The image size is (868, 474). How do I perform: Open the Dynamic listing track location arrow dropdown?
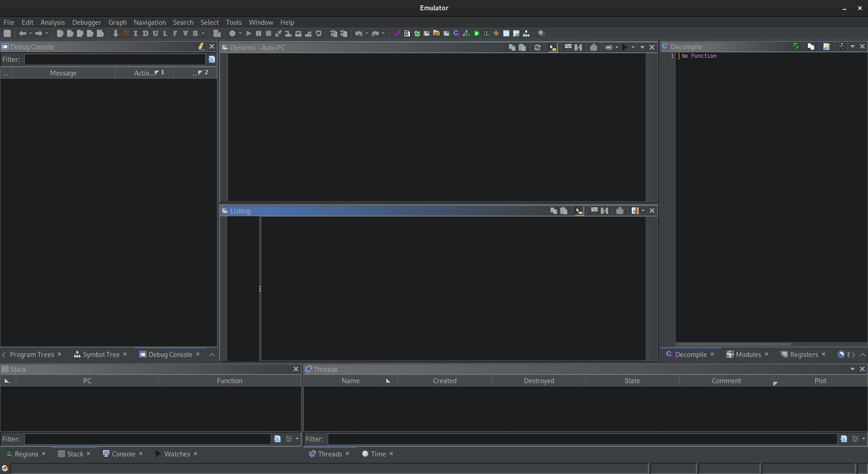617,47
